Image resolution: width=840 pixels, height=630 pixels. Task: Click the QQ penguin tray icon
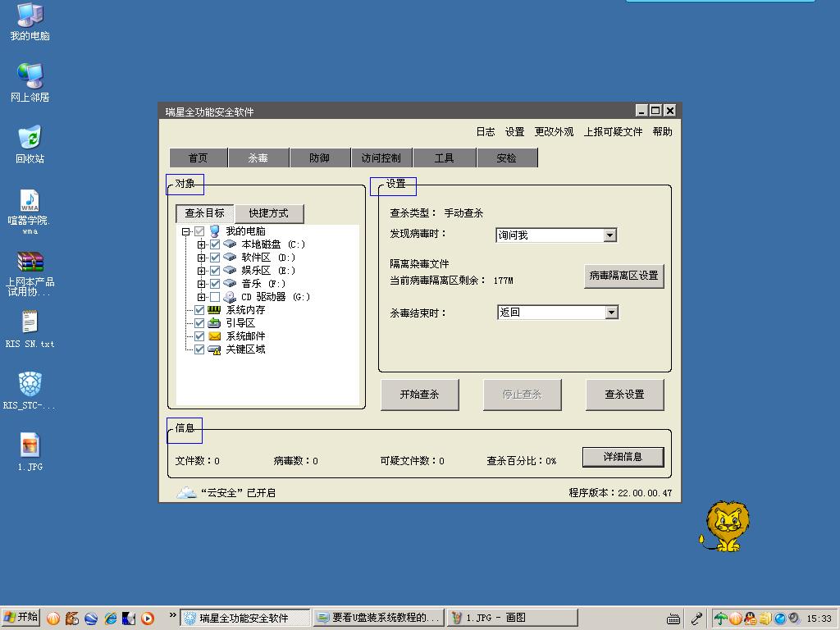pyautogui.click(x=751, y=619)
